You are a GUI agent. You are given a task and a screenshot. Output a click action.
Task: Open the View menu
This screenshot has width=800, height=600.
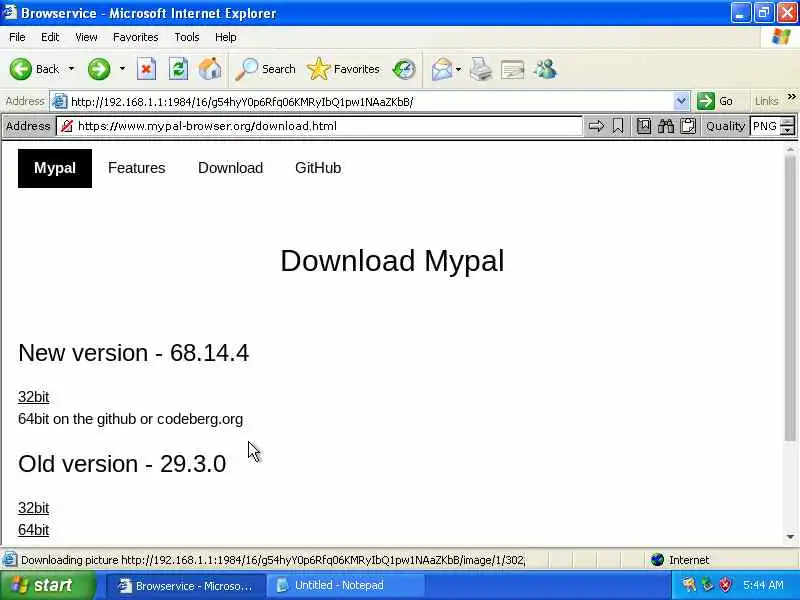point(86,37)
